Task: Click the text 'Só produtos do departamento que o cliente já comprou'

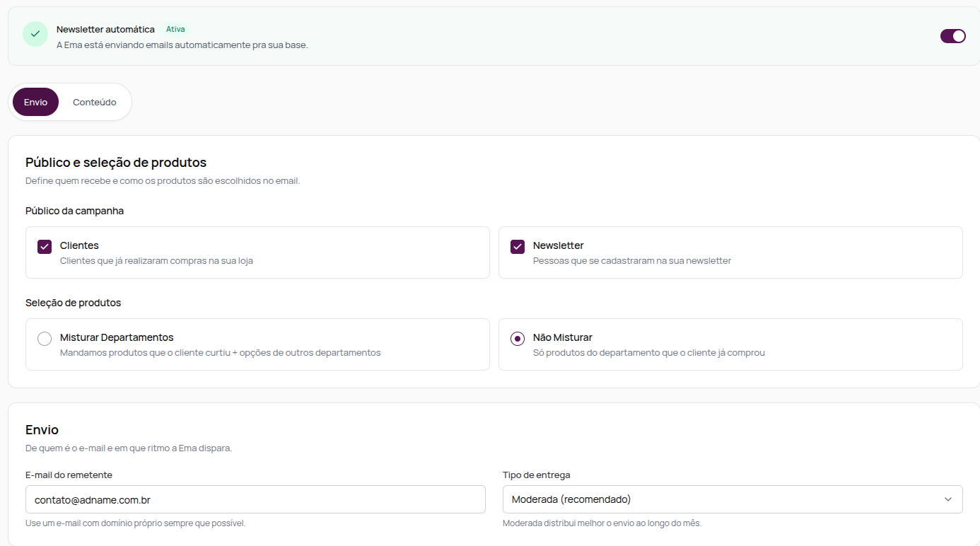Action: [x=649, y=353]
